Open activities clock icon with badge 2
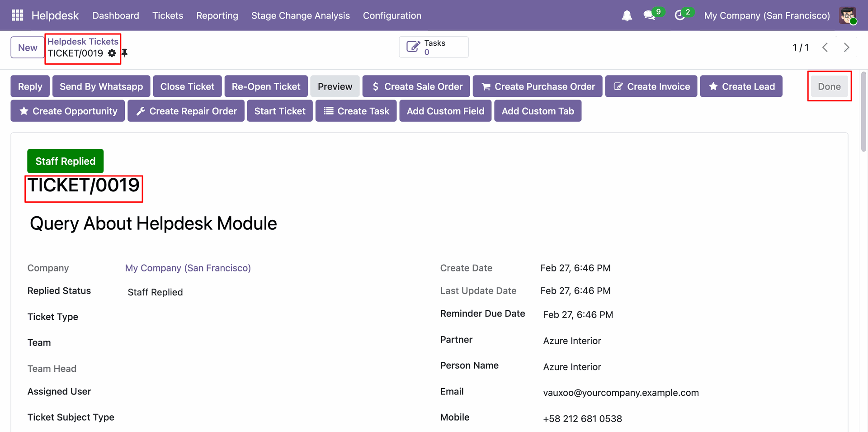Screen dimensions: 868x432 679,15
